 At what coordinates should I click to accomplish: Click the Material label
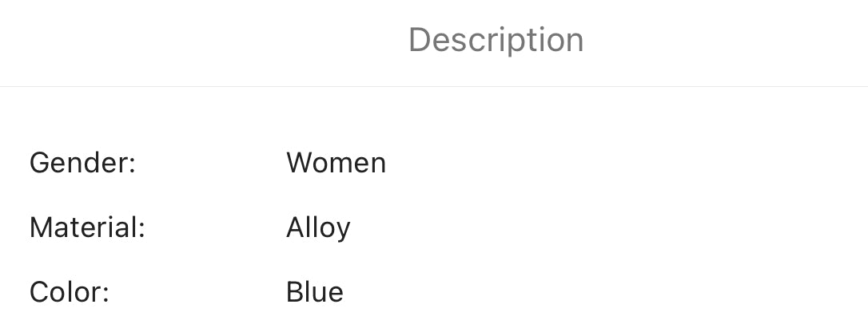pyautogui.click(x=87, y=227)
